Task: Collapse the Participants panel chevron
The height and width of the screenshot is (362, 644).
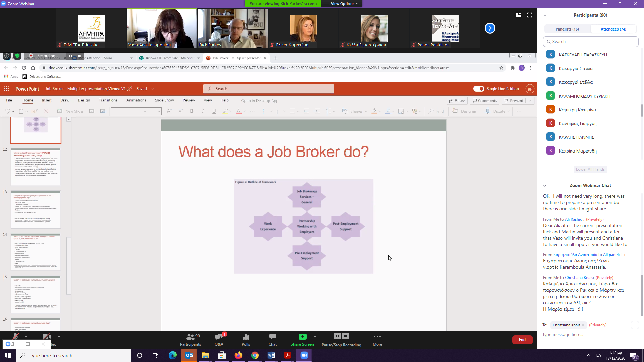Action: click(x=545, y=15)
